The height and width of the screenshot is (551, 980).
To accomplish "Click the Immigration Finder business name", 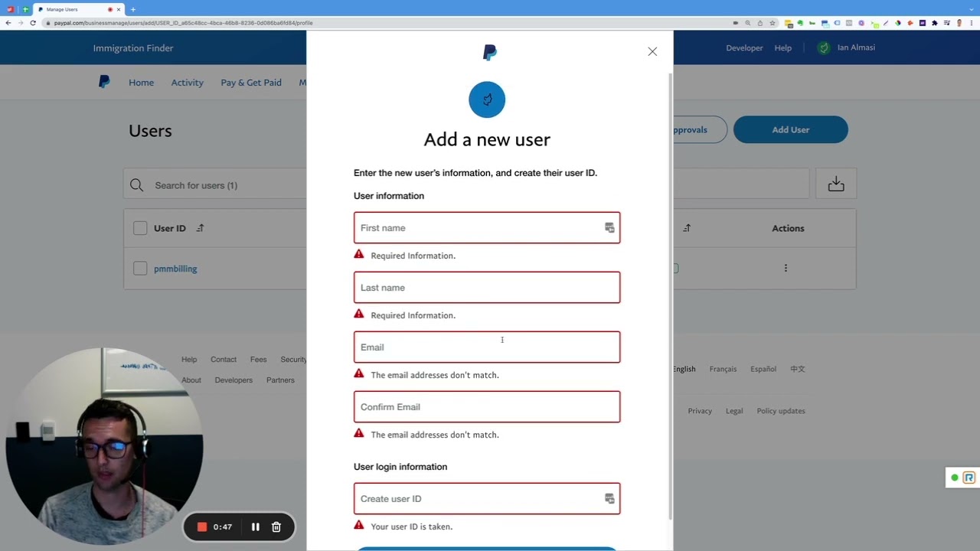I will click(133, 48).
